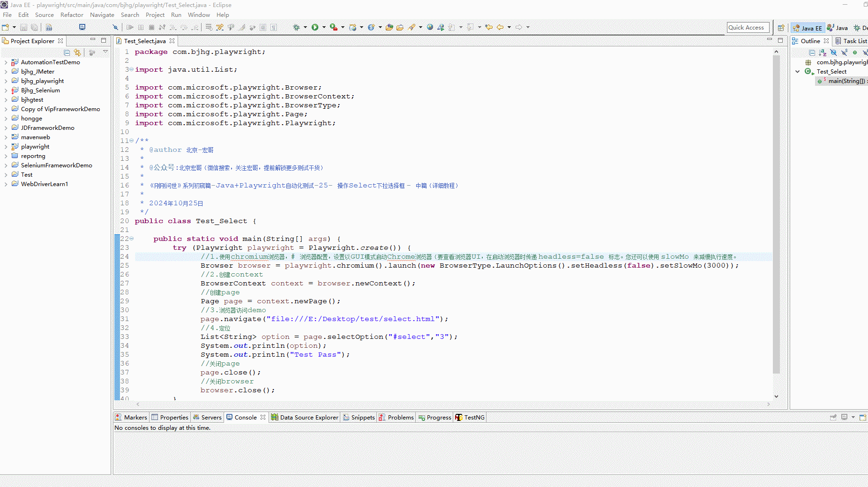
Task: Click the New file toolbar icon
Action: point(6,27)
